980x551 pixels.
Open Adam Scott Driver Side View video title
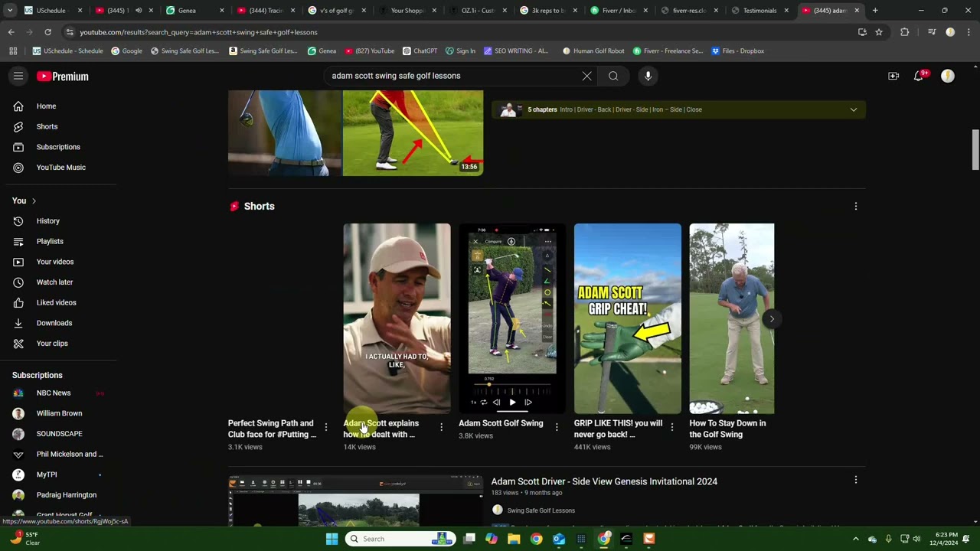[x=604, y=481]
